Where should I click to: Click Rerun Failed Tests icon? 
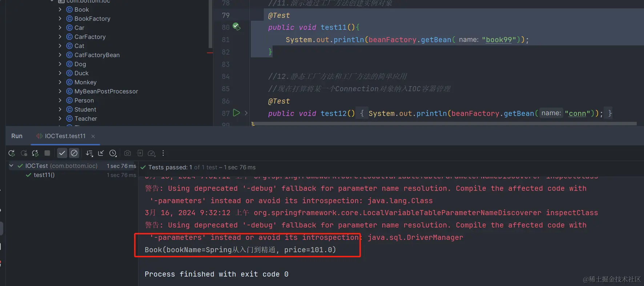point(24,153)
